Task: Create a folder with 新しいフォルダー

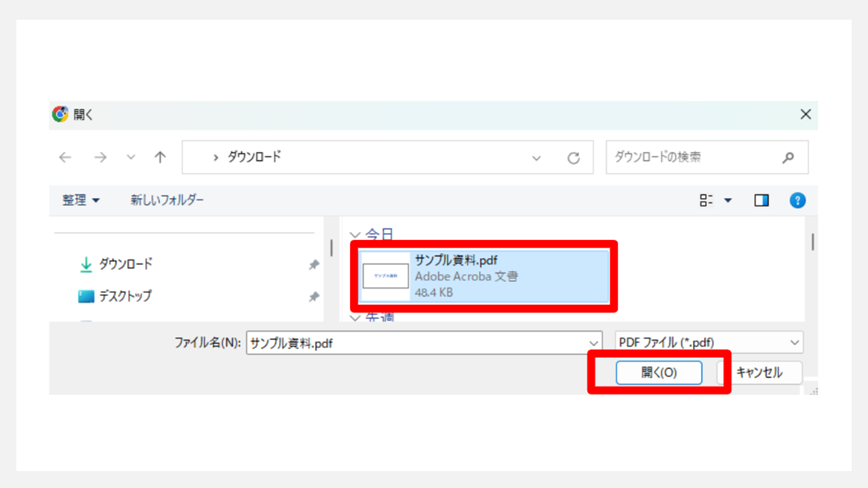Action: pyautogui.click(x=167, y=200)
